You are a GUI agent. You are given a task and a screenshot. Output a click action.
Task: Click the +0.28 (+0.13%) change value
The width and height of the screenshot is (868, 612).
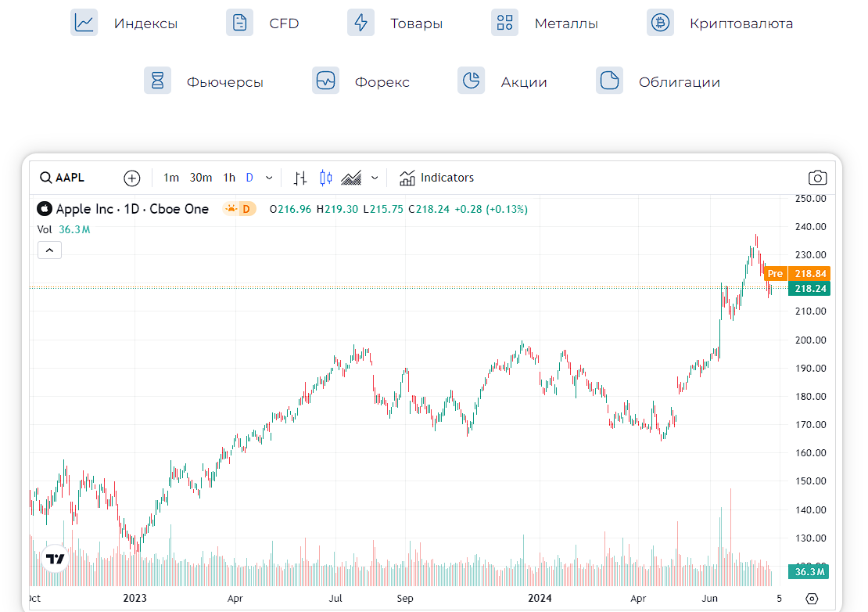(x=491, y=210)
